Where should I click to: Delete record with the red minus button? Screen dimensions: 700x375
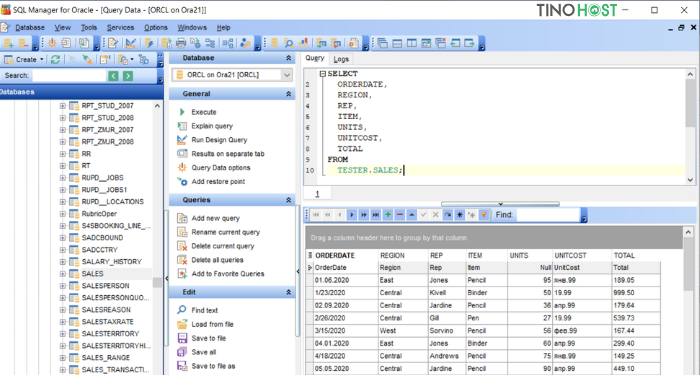click(x=400, y=215)
